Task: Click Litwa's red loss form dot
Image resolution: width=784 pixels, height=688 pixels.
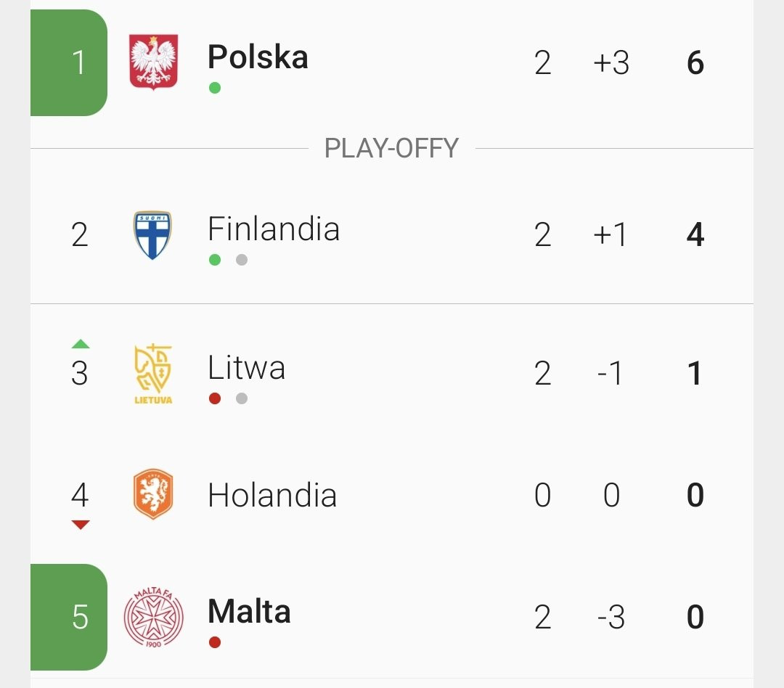Action: click(215, 398)
